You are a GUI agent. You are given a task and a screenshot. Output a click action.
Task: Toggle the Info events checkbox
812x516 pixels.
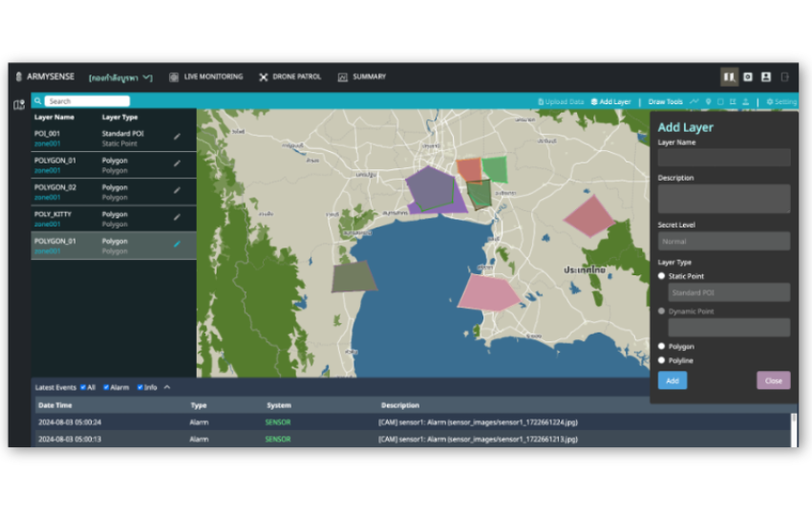tap(140, 387)
